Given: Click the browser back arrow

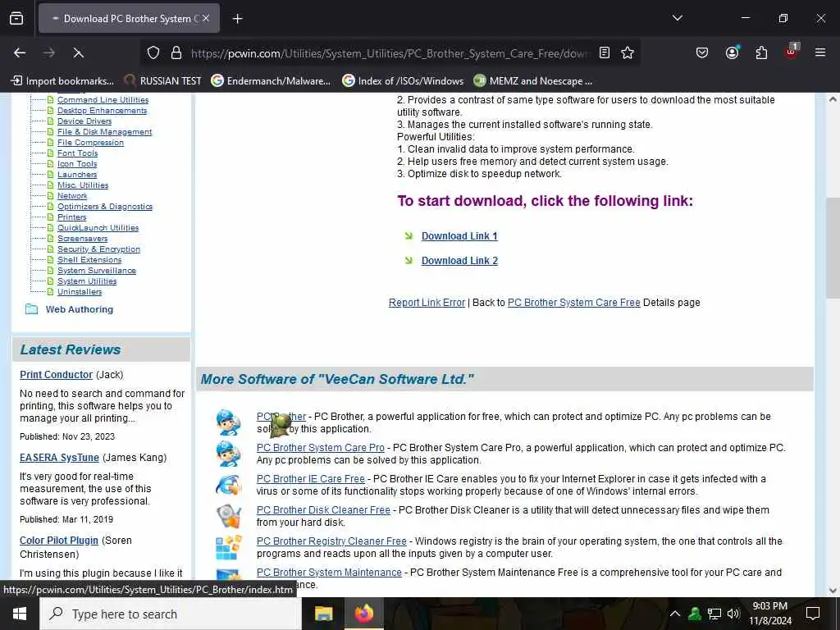Looking at the screenshot, I should tap(20, 52).
